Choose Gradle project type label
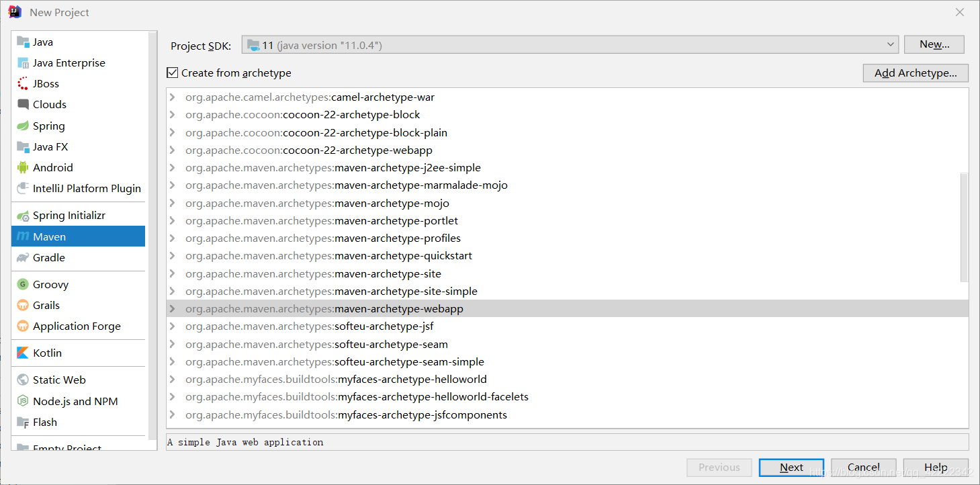This screenshot has width=980, height=485. [x=49, y=257]
